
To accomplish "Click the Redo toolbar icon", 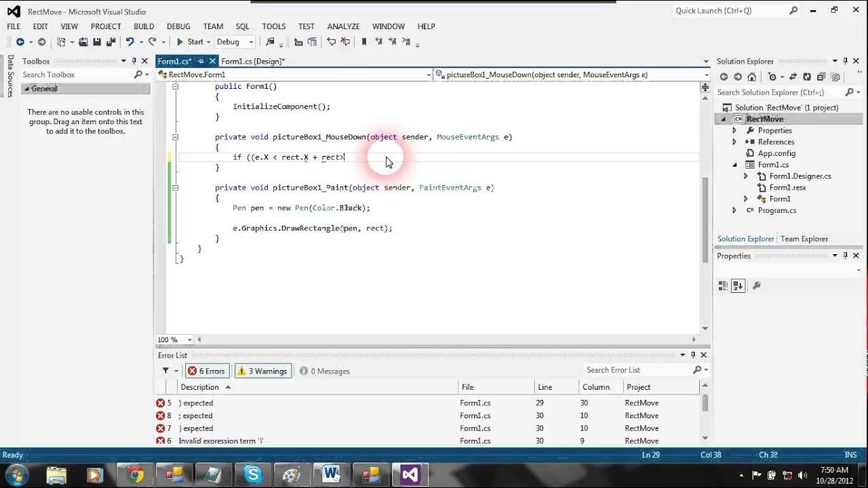I will [x=152, y=42].
